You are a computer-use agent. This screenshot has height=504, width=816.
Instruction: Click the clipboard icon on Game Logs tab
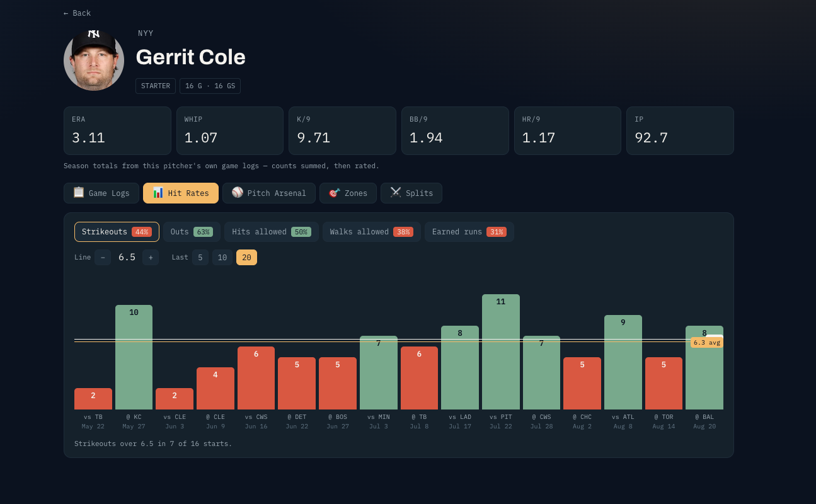[x=79, y=193]
